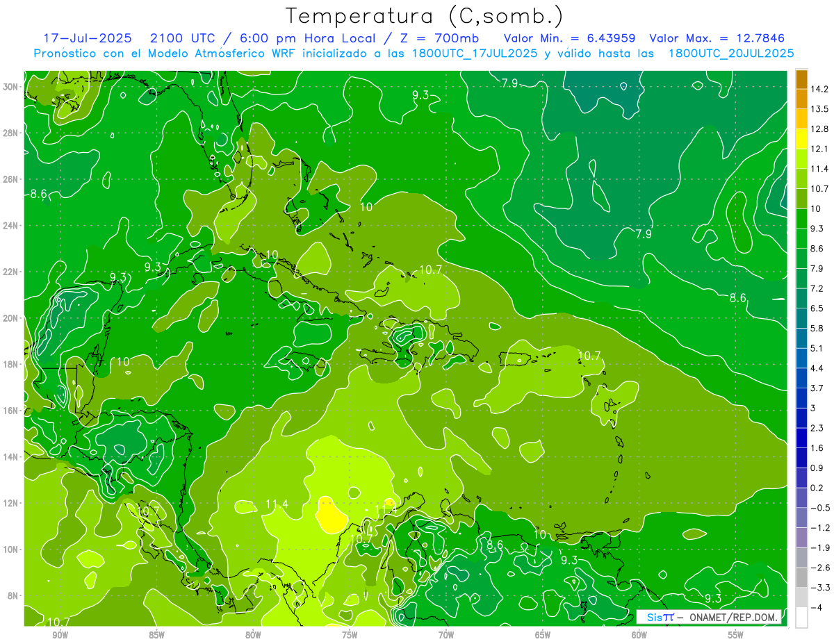
Task: Click the colorbar label 2.3
Action: point(818,428)
